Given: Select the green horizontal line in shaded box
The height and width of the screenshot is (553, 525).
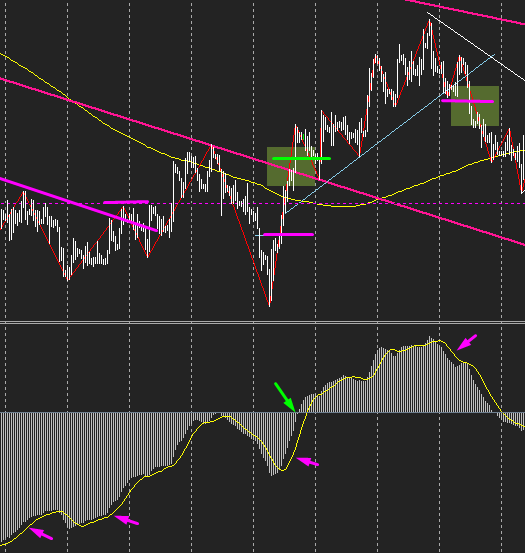Looking at the screenshot, I should pos(301,158).
